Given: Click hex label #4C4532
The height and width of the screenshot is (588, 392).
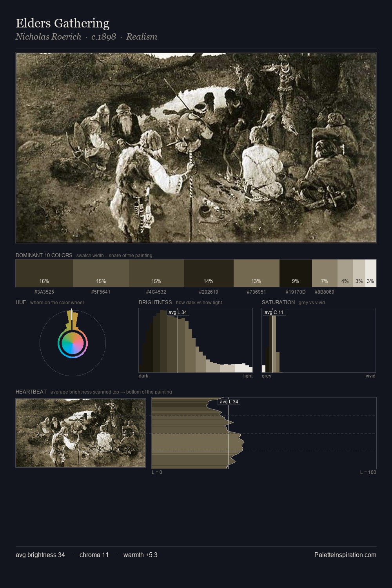Looking at the screenshot, I should click(156, 292).
